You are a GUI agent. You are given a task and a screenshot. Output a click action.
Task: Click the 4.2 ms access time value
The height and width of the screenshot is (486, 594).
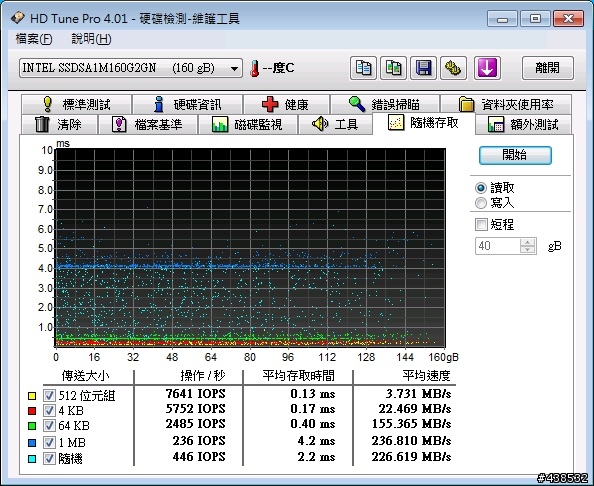coord(316,441)
